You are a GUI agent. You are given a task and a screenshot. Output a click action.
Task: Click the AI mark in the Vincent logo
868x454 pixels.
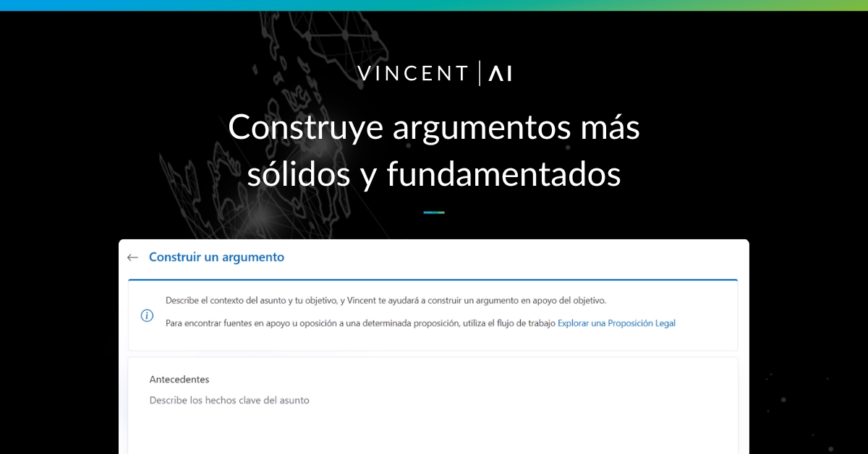click(x=501, y=72)
